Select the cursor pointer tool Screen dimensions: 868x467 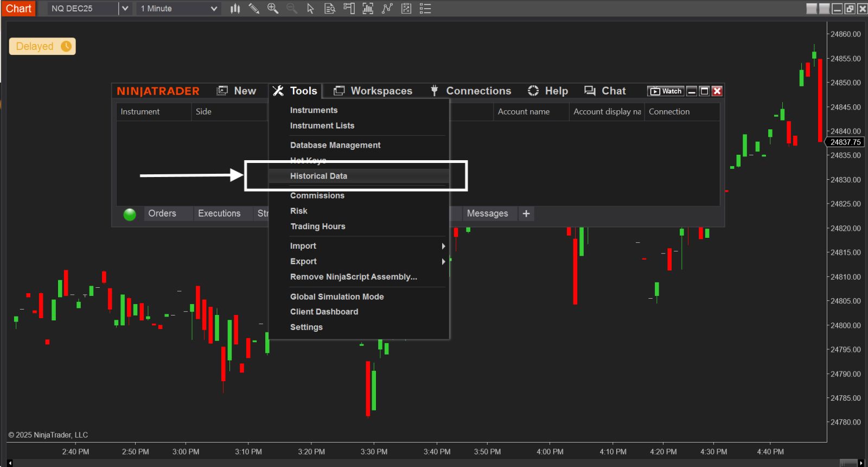(310, 9)
